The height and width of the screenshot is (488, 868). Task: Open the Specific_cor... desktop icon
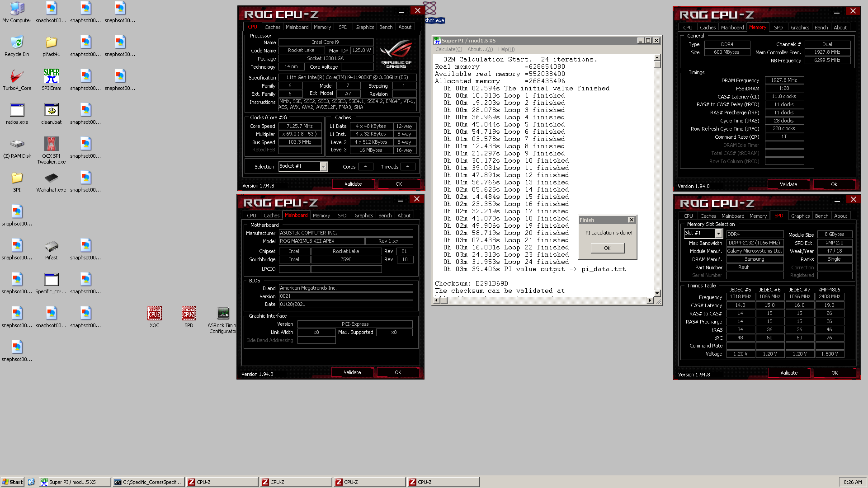51,283
